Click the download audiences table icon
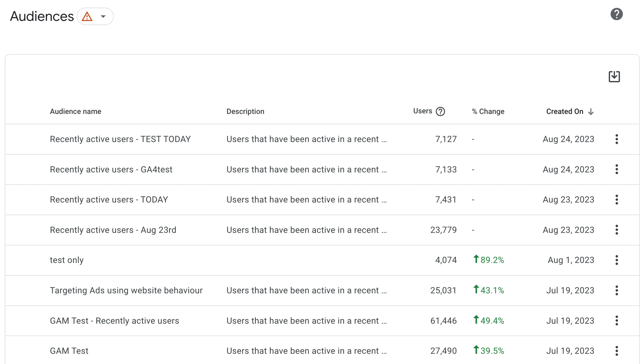 tap(614, 77)
